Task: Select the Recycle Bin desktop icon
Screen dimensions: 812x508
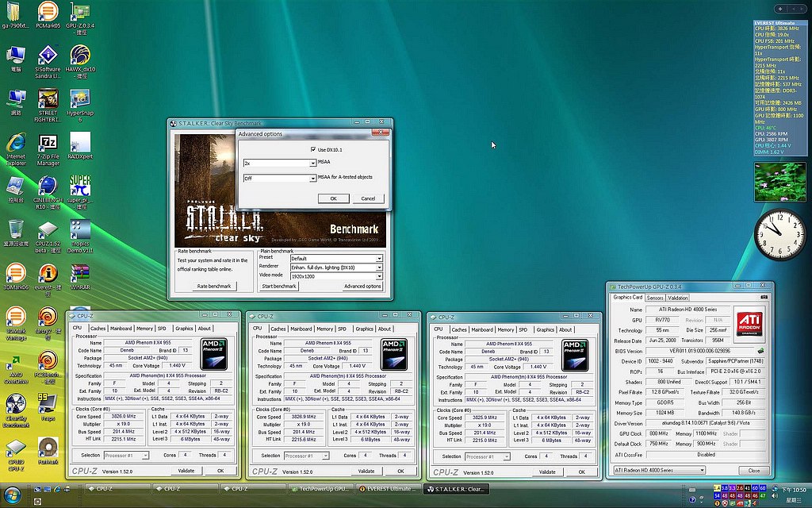Action: pyautogui.click(x=16, y=233)
